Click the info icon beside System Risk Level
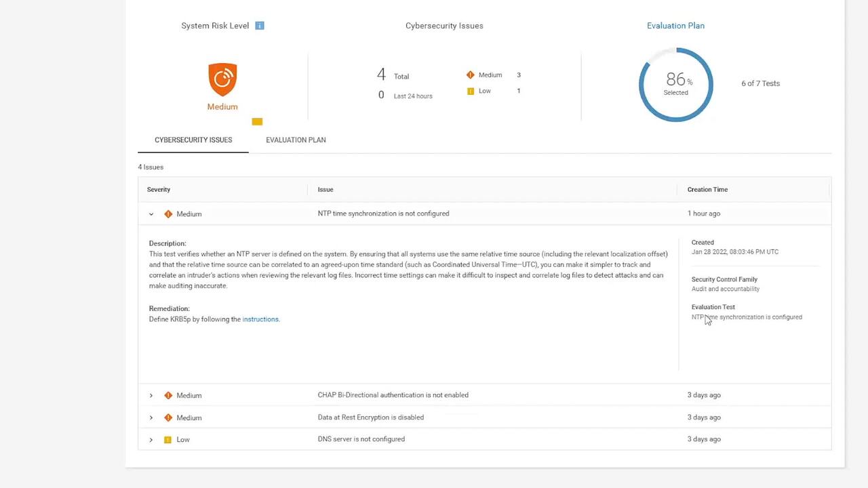The width and height of the screenshot is (868, 488). pyautogui.click(x=260, y=25)
